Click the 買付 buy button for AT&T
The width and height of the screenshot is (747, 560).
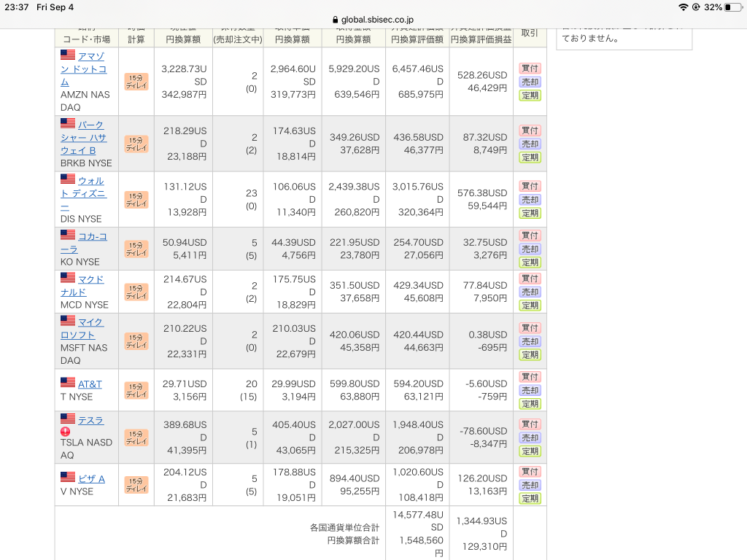pos(530,377)
